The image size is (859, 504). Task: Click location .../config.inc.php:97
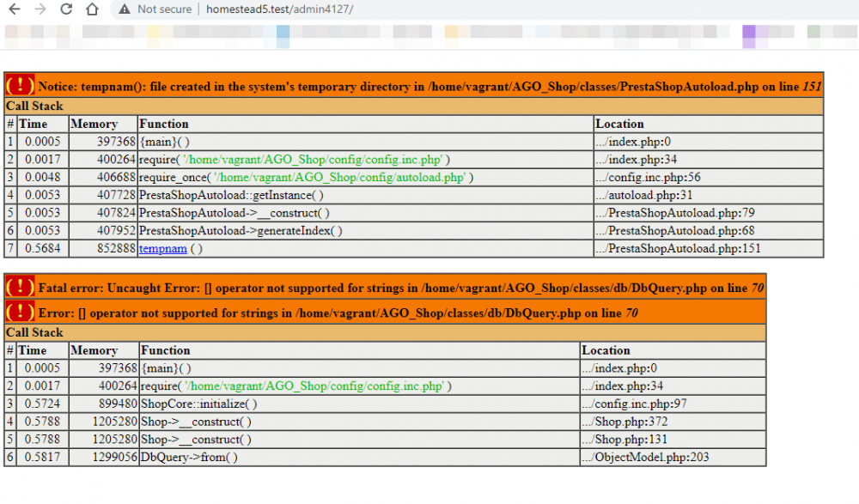pos(634,404)
